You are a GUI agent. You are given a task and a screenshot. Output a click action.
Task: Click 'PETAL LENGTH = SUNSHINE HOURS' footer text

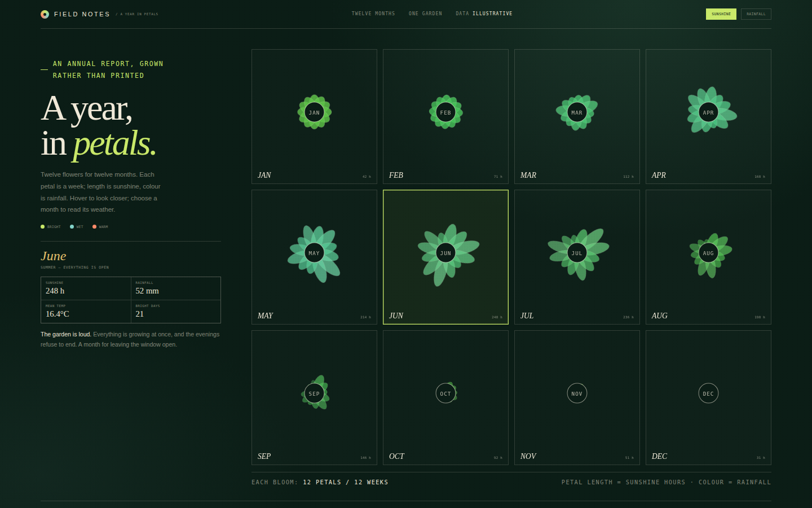coord(623,482)
